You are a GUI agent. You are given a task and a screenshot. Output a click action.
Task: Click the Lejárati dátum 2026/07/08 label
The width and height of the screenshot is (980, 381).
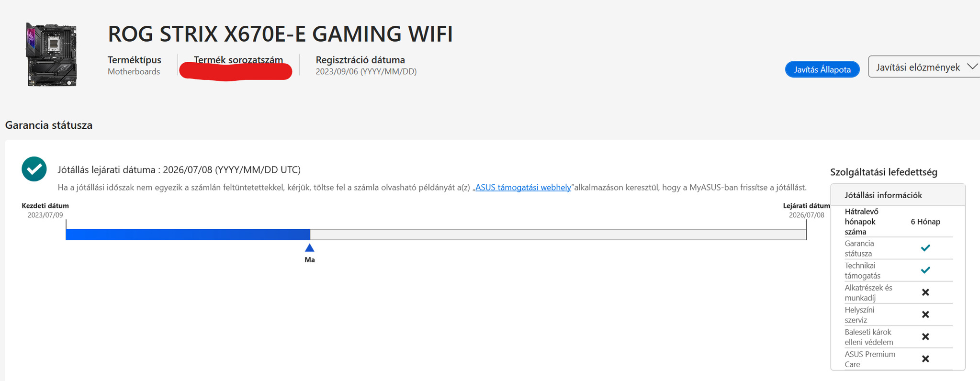point(806,210)
